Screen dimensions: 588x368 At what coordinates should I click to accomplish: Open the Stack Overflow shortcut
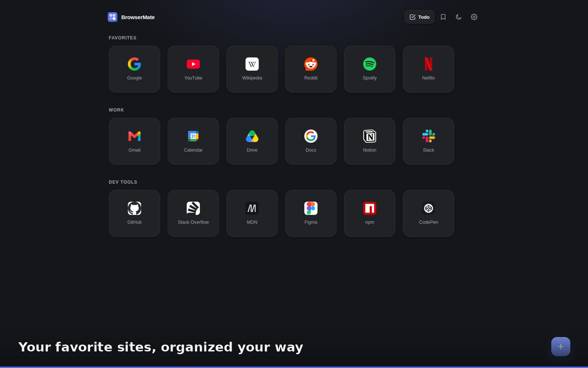[x=193, y=213]
